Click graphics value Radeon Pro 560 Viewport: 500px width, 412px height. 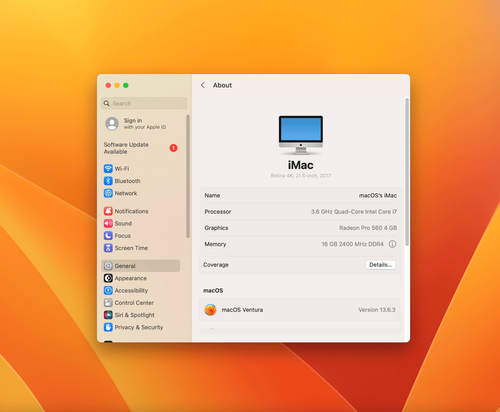[x=368, y=228]
